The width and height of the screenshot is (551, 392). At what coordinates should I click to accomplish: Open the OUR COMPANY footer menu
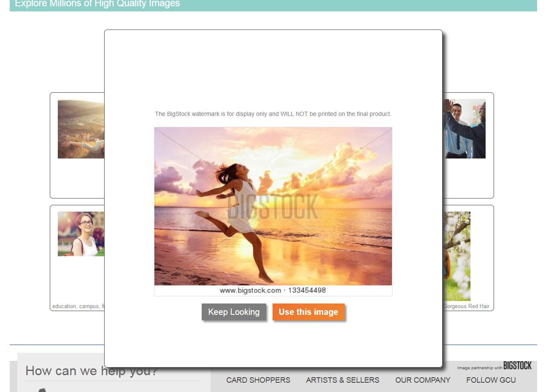pos(422,380)
